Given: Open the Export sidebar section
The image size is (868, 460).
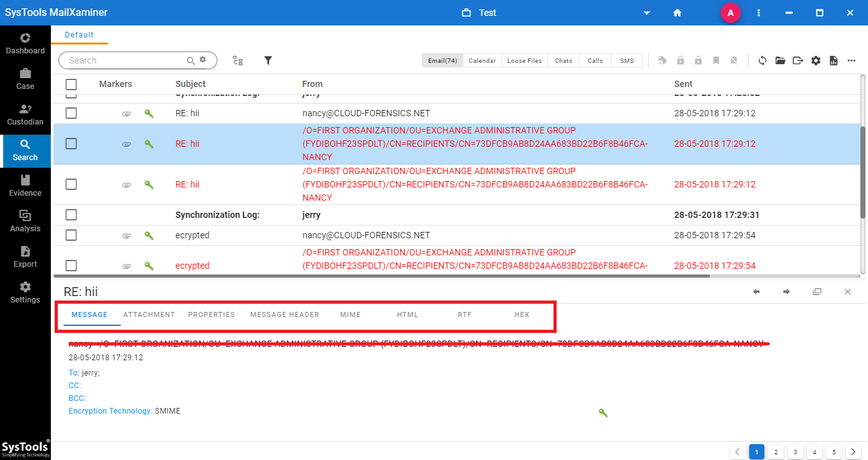Looking at the screenshot, I should [25, 257].
